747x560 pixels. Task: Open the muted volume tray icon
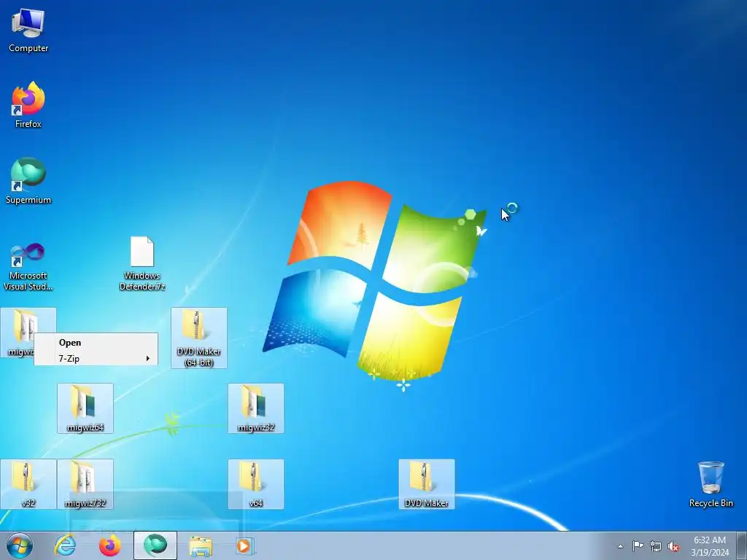point(673,546)
